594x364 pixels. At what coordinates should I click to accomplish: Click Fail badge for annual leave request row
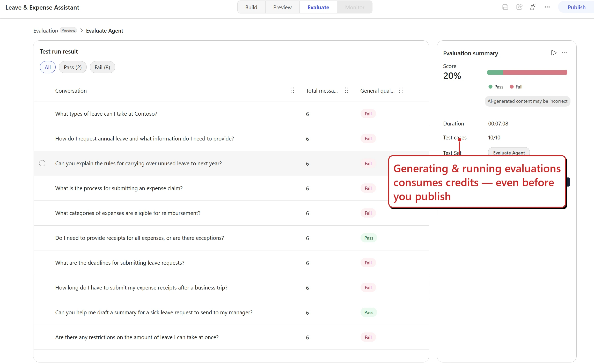pyautogui.click(x=368, y=138)
